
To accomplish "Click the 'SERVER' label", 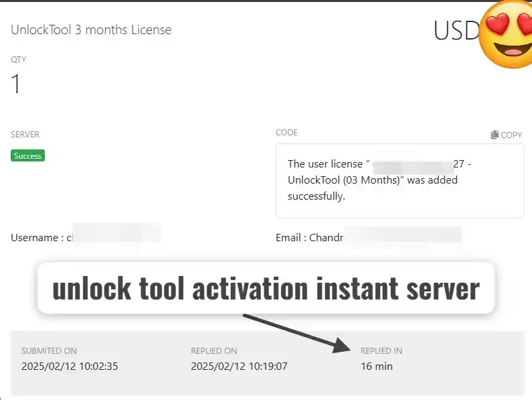I will click(x=25, y=134).
